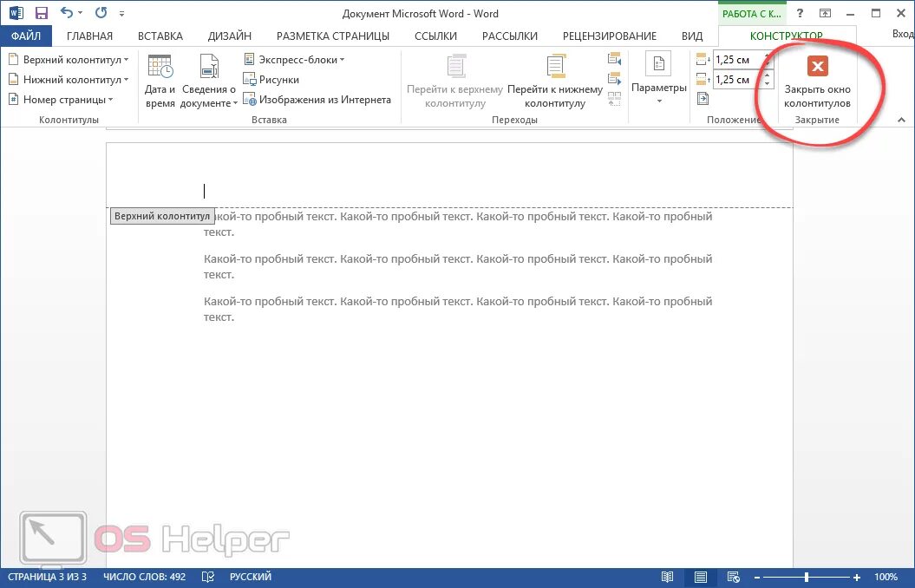Click header-from-top 1,25 см field
The width and height of the screenshot is (915, 588).
pos(738,60)
